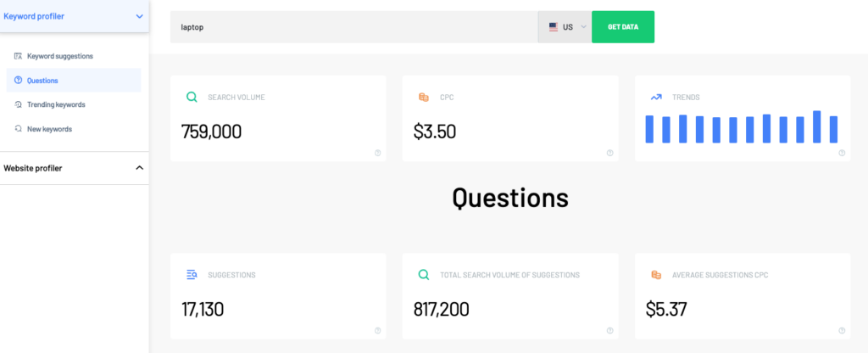Open help tooltip on CPC card
868x353 pixels.
point(609,153)
